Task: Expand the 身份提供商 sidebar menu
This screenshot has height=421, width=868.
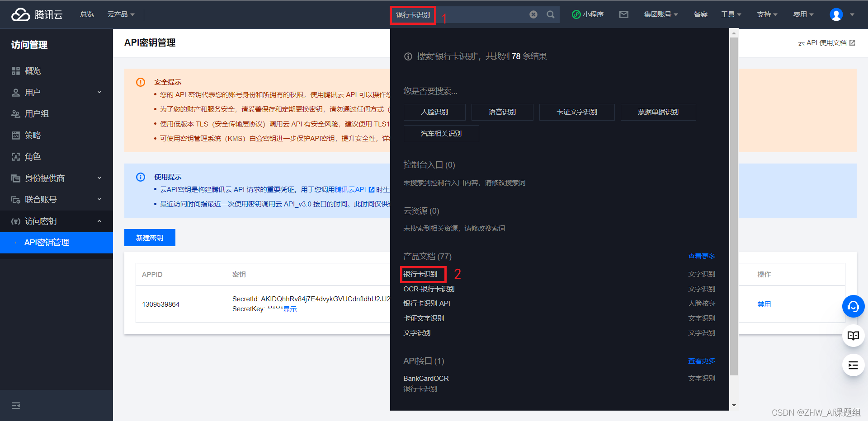Action: click(x=57, y=178)
